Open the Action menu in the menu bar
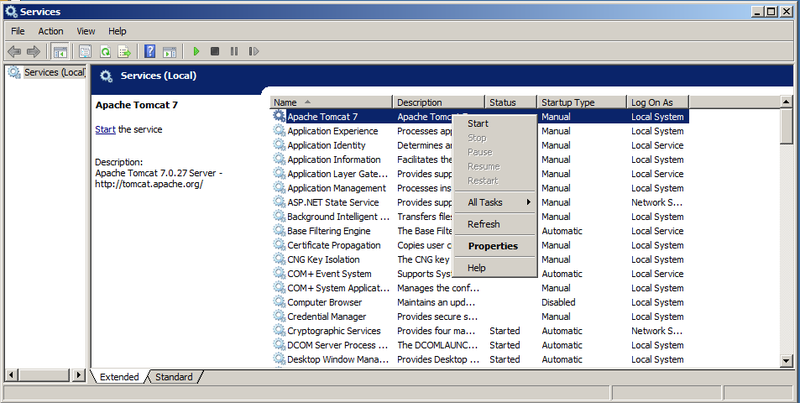Viewport: 800px width, 403px height. [x=50, y=31]
